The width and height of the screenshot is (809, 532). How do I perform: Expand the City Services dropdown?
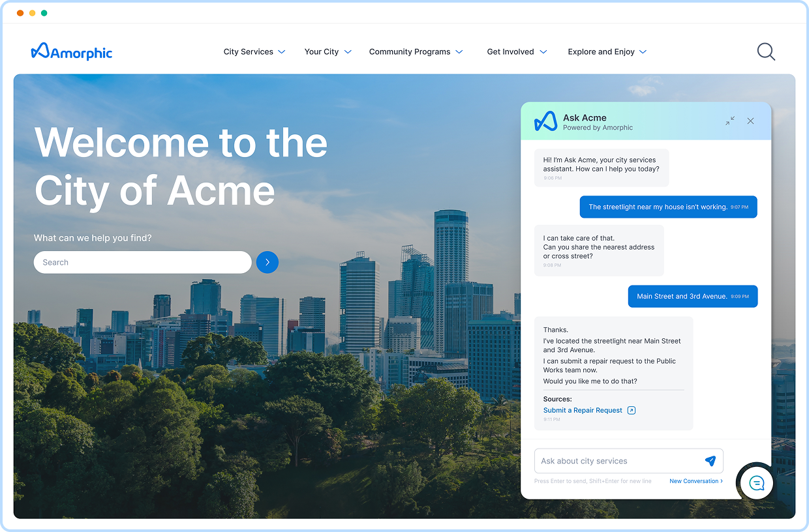pyautogui.click(x=254, y=52)
